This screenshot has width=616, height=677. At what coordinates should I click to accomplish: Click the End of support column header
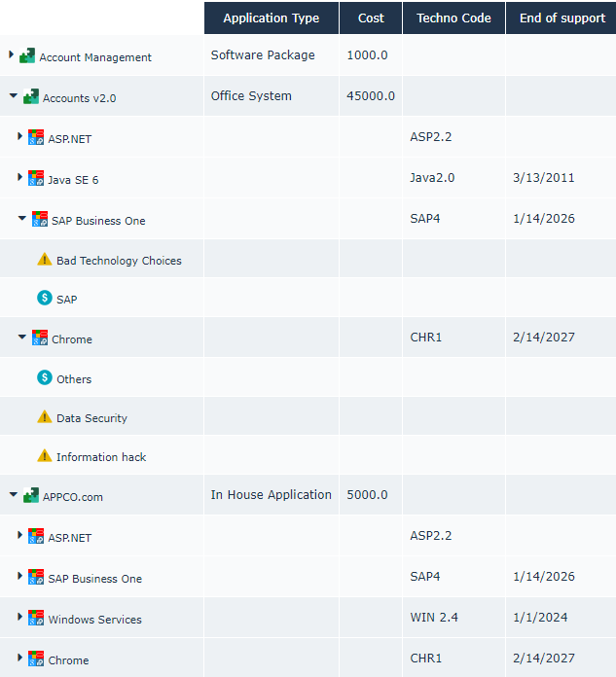click(562, 18)
